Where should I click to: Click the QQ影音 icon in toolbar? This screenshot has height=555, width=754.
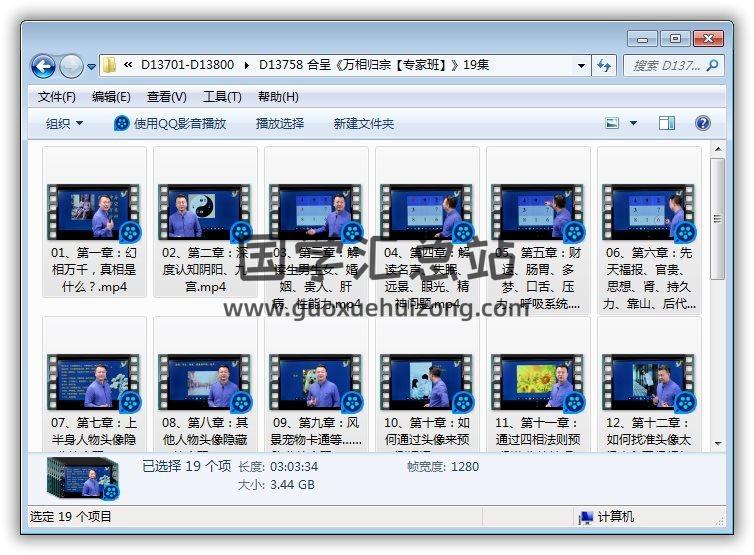point(121,124)
